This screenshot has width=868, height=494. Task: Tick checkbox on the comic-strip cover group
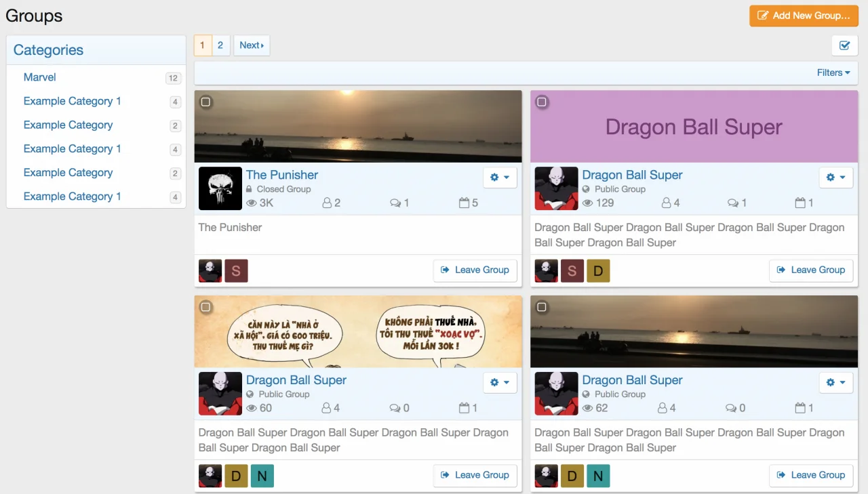(205, 308)
